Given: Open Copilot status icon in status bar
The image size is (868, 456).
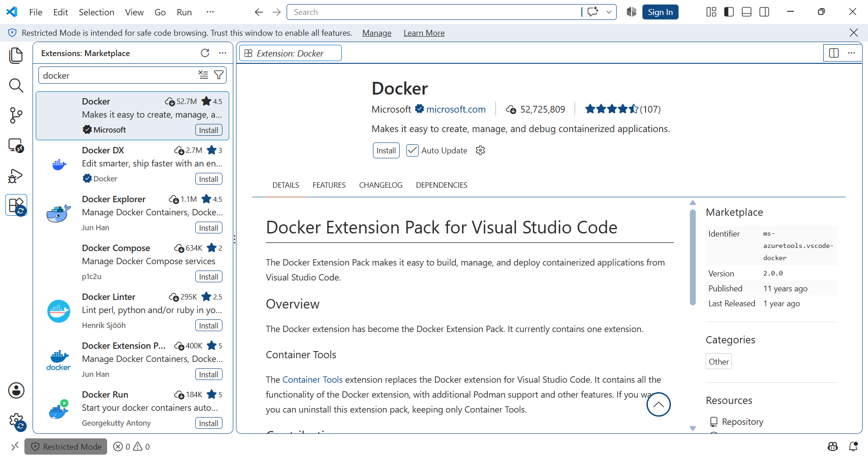Looking at the screenshot, I should (x=833, y=446).
